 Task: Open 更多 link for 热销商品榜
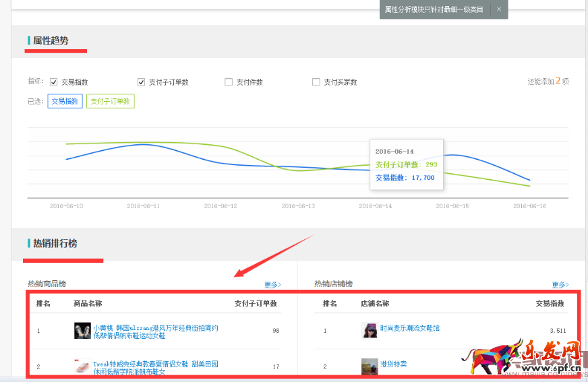tap(272, 284)
